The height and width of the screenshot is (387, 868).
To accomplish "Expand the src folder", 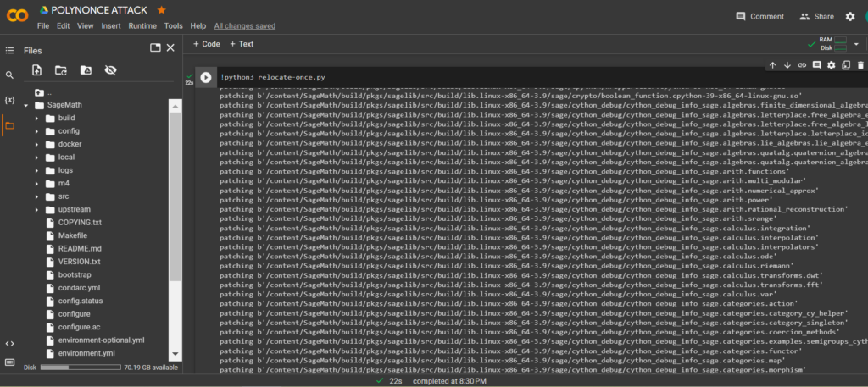I will pos(36,196).
